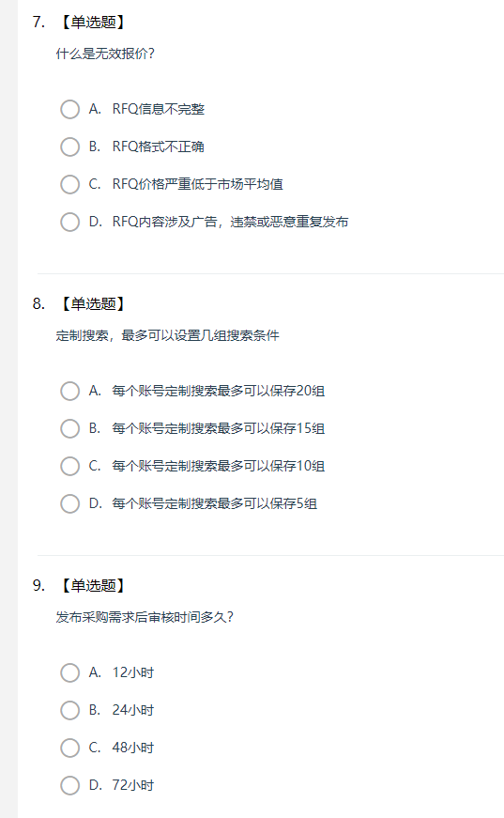Choose the 保存15组 answer radio button
504x818 pixels.
coord(69,429)
